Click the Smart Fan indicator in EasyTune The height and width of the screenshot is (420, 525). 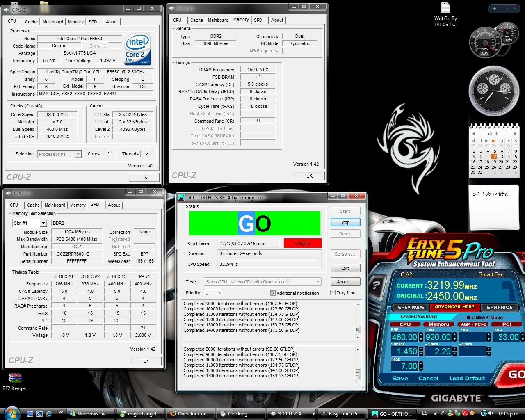(491, 274)
